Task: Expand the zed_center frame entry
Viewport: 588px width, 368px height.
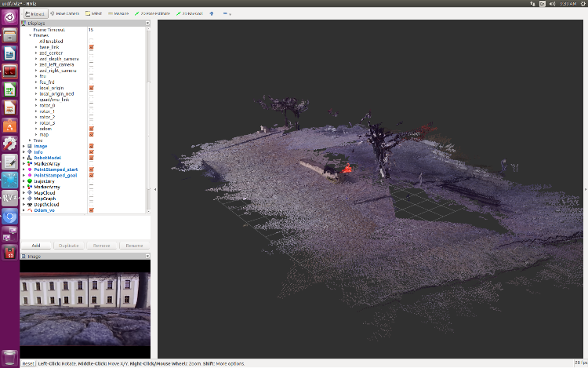Action: click(35, 53)
